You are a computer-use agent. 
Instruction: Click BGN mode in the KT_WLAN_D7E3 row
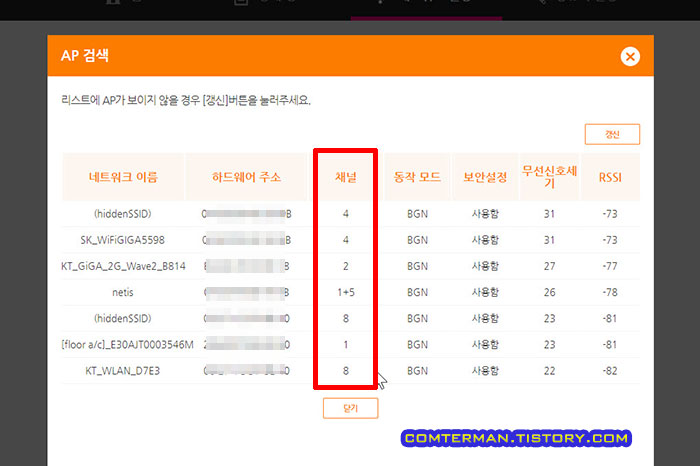(417, 371)
